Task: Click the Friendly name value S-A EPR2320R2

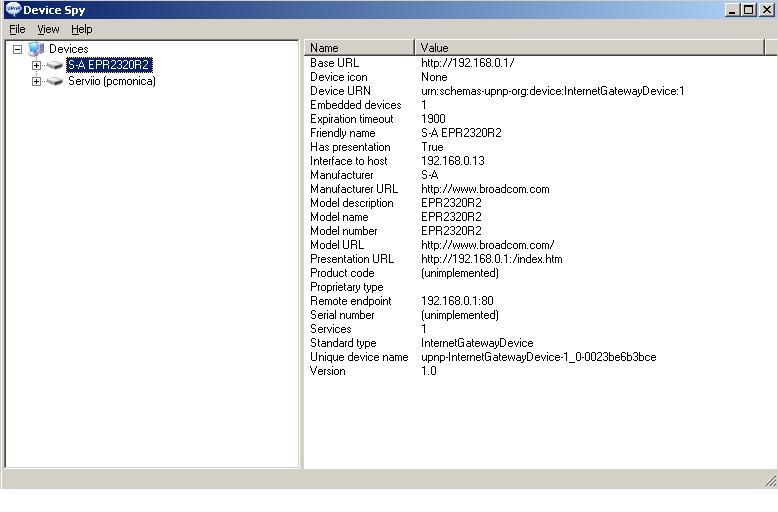Action: pos(461,133)
